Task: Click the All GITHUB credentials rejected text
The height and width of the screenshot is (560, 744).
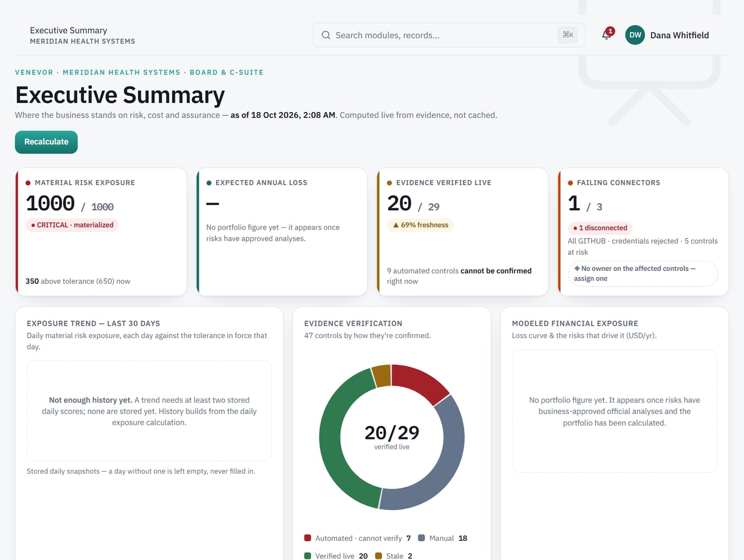Action: [x=642, y=247]
